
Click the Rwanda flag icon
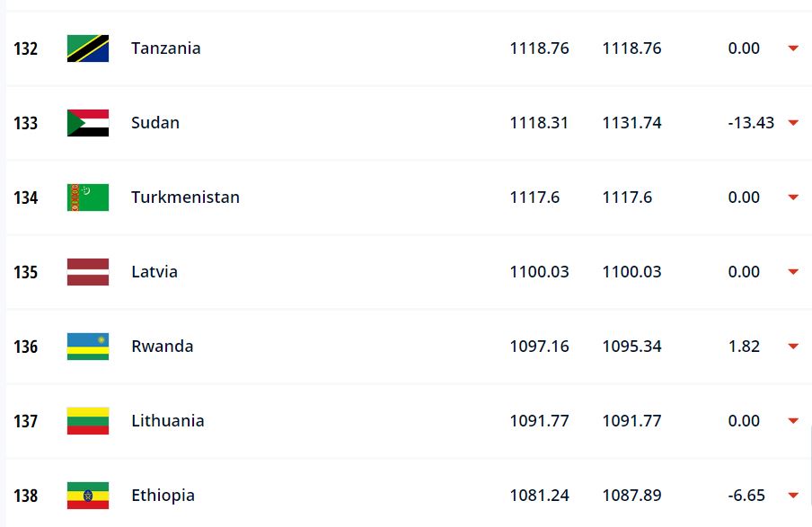click(88, 347)
